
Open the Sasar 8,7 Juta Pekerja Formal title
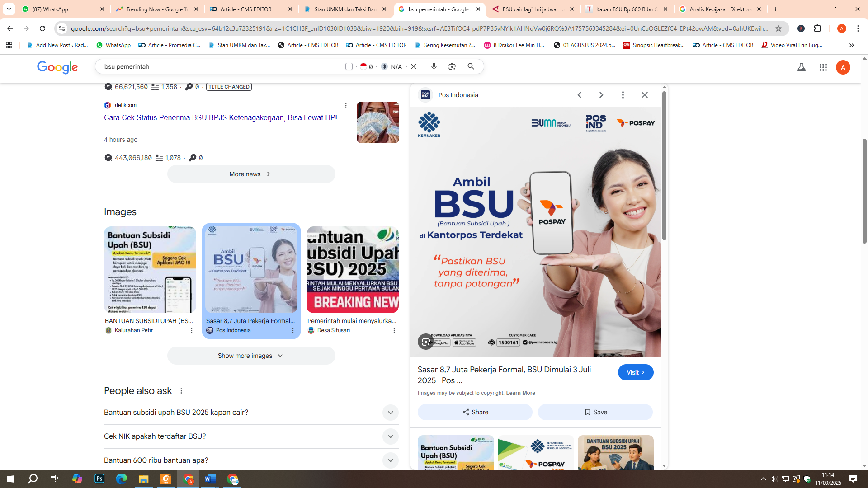tap(504, 375)
